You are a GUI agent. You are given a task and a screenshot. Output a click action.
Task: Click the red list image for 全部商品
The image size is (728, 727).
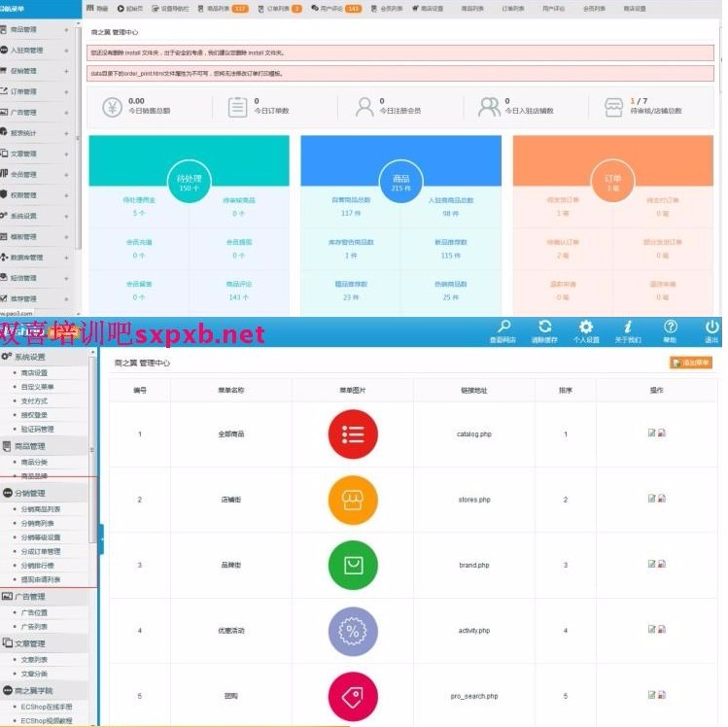(x=353, y=434)
